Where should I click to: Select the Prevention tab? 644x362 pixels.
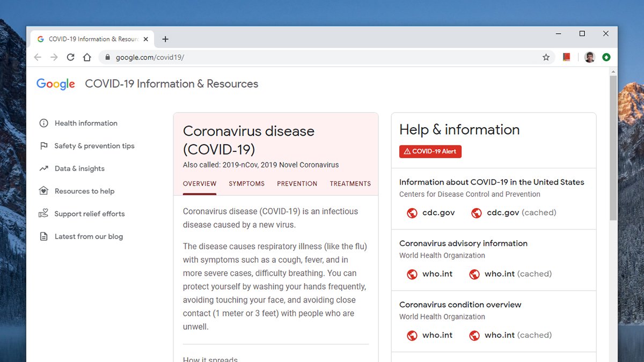point(297,183)
